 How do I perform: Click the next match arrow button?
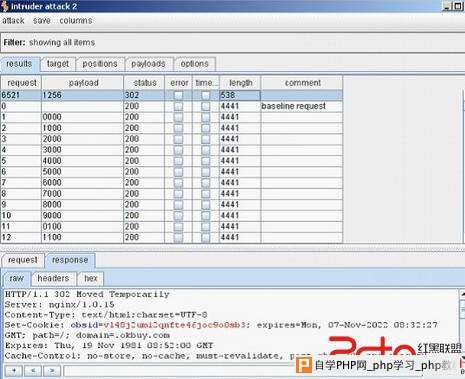[52, 371]
